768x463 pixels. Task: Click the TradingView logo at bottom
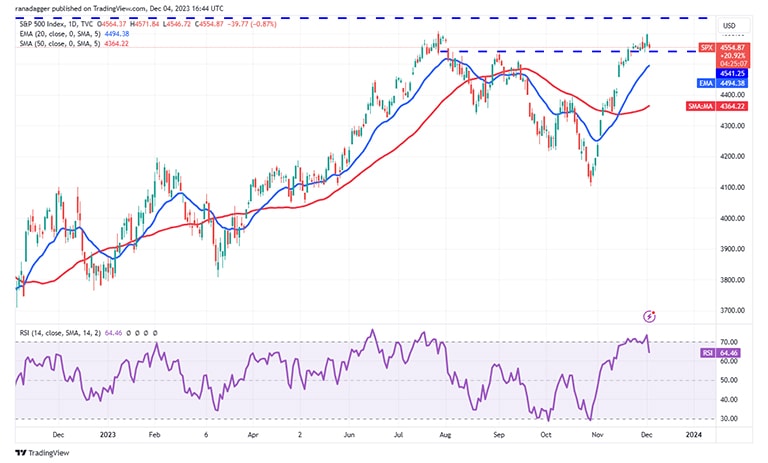(x=42, y=453)
